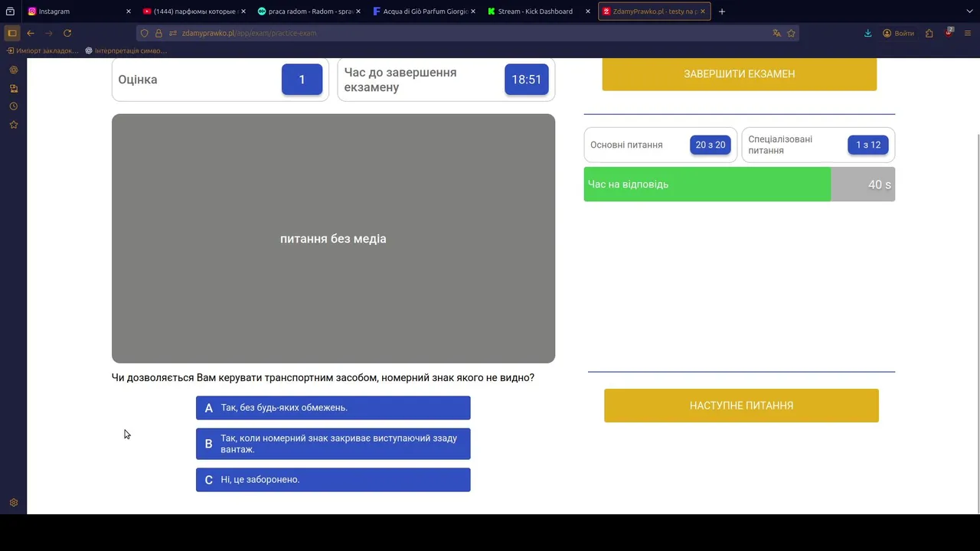
Task: Click the 'питання без медіа' media placeholder
Action: [x=333, y=239]
